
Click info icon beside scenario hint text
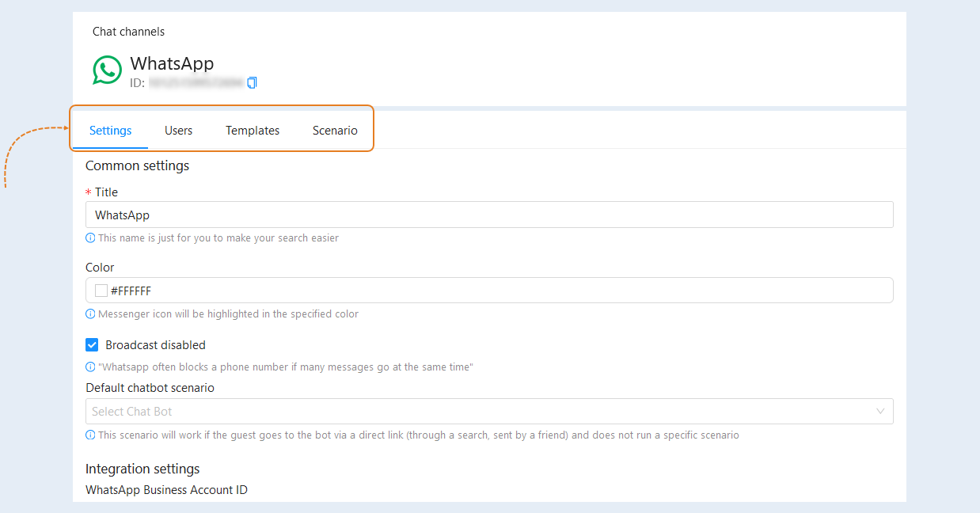pyautogui.click(x=90, y=435)
